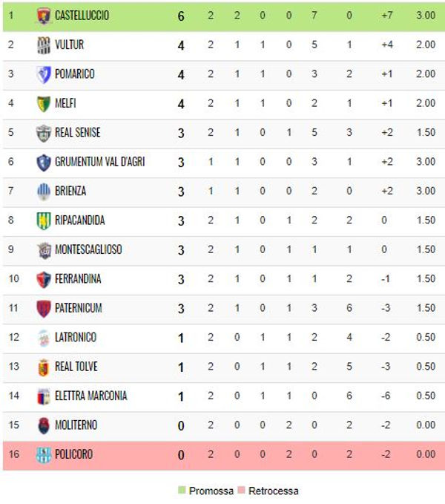Click the pink Retrocessa legend swatch
This screenshot has height=504, width=445.
pyautogui.click(x=241, y=490)
